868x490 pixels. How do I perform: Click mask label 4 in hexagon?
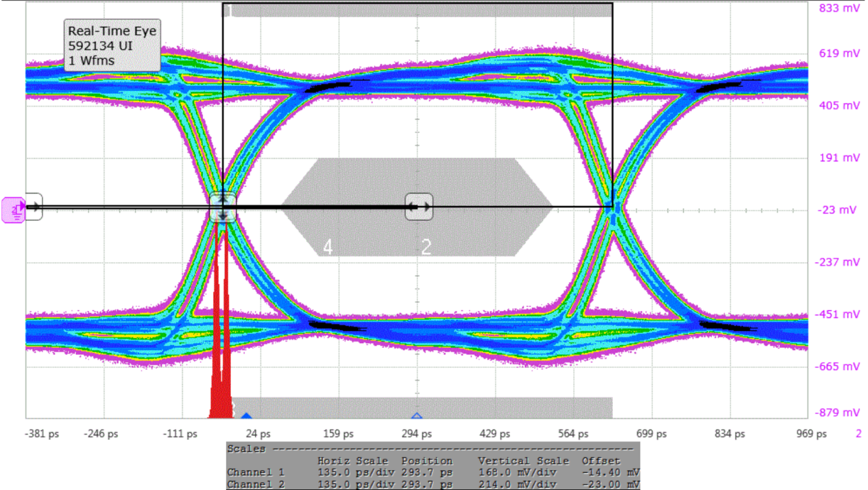[x=328, y=247]
